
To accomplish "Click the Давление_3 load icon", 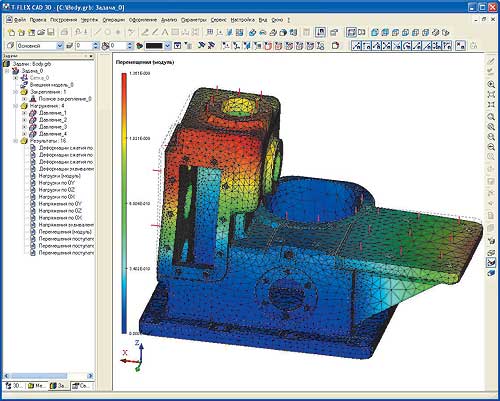I will point(33,127).
